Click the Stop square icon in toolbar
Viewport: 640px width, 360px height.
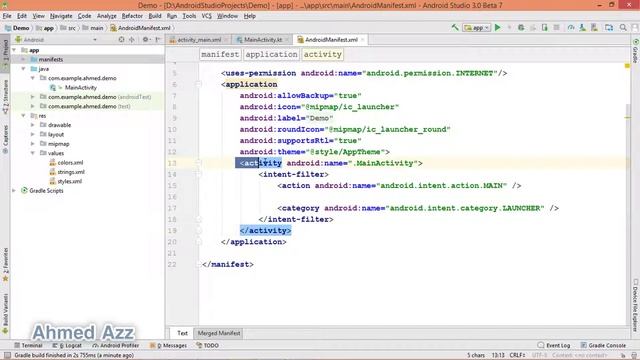coord(556,27)
